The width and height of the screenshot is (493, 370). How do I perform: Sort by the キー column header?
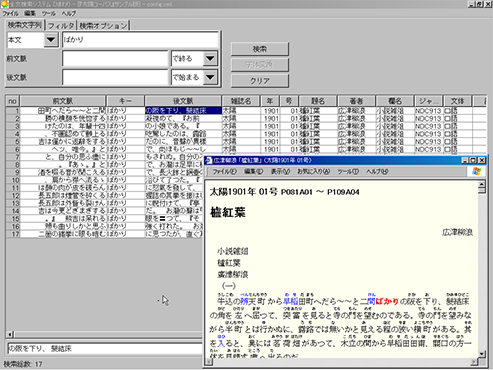(125, 101)
